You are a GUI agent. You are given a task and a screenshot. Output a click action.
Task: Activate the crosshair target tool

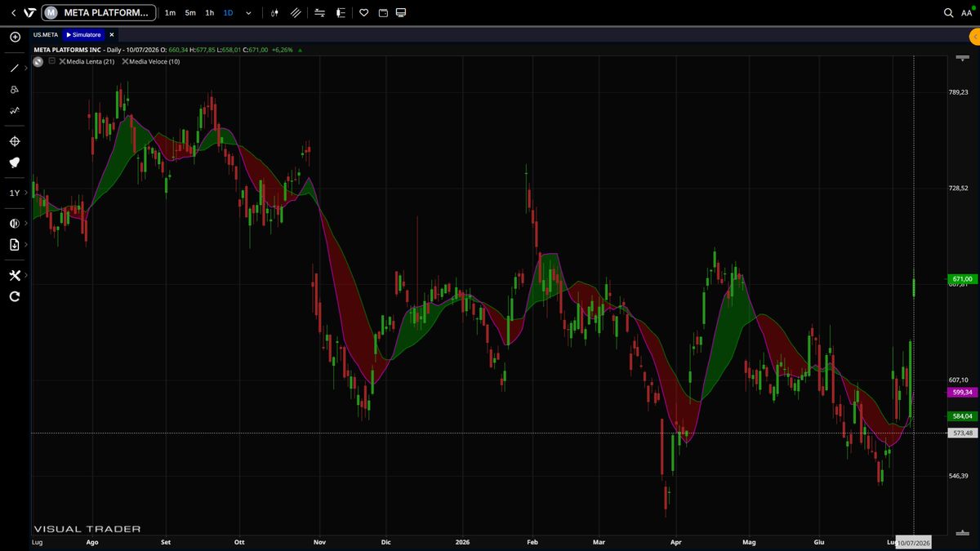tap(15, 141)
